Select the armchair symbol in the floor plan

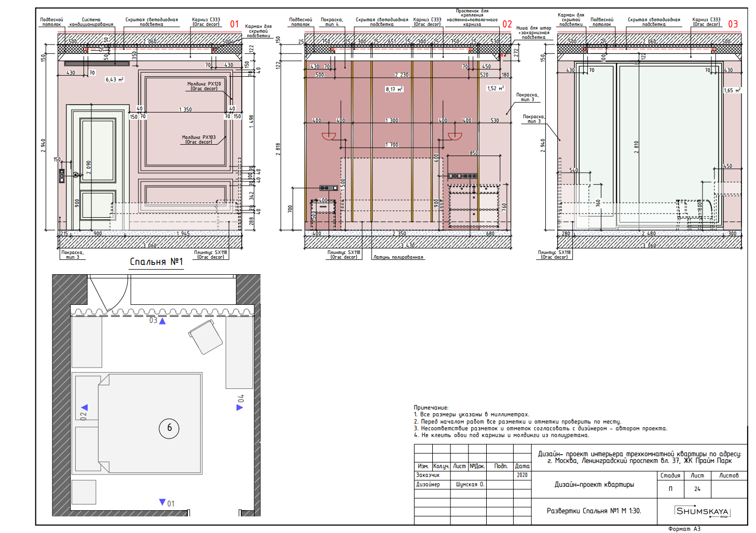tap(205, 337)
